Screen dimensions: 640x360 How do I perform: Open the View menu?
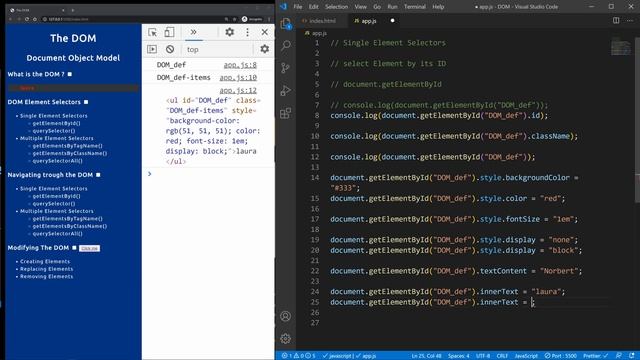coord(360,7)
